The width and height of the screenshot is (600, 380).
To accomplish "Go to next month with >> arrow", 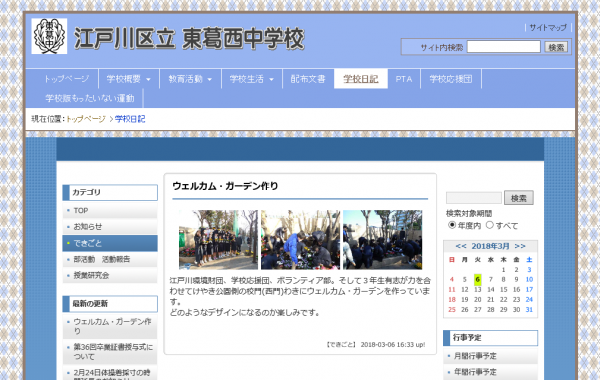I will click(x=520, y=246).
